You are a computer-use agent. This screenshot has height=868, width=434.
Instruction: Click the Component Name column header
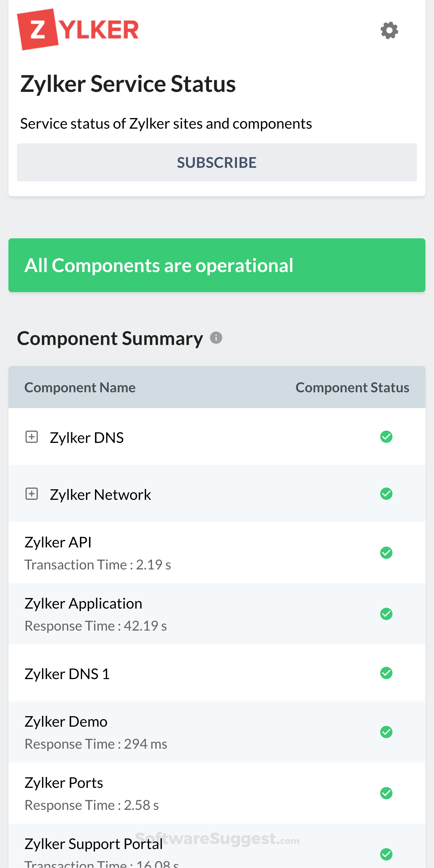(x=80, y=387)
